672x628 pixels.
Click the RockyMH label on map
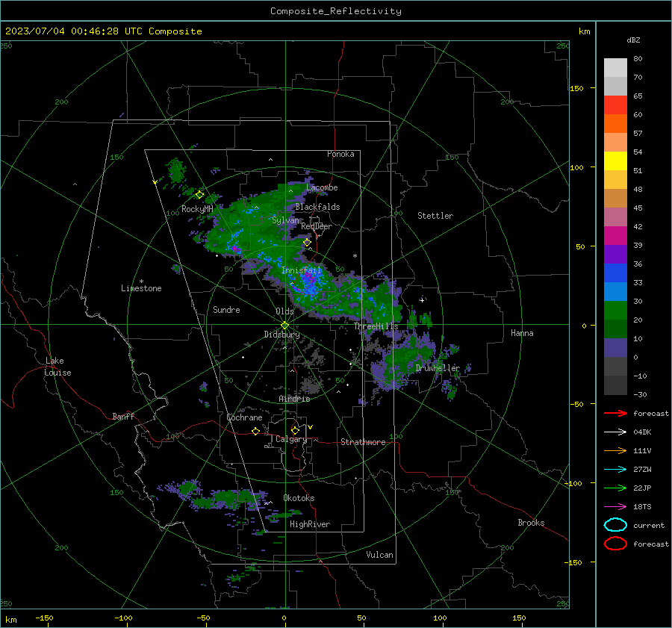point(197,209)
